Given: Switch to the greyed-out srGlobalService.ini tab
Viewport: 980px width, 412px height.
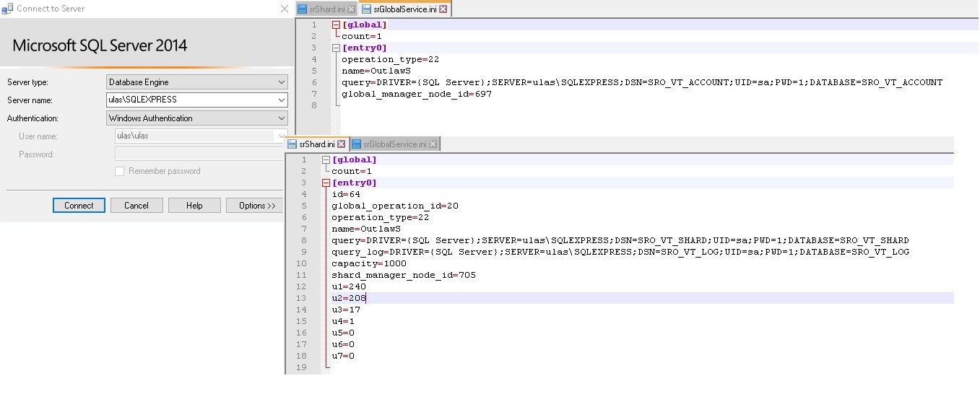Looking at the screenshot, I should coord(395,144).
